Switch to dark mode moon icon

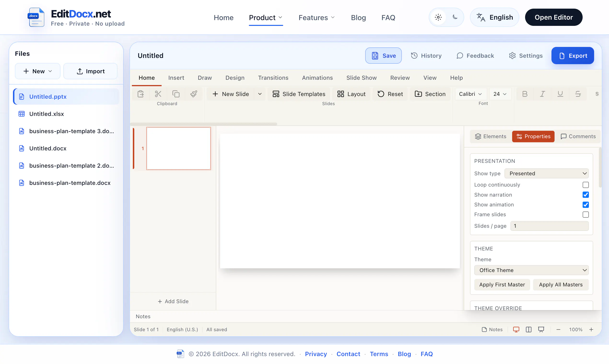click(455, 17)
